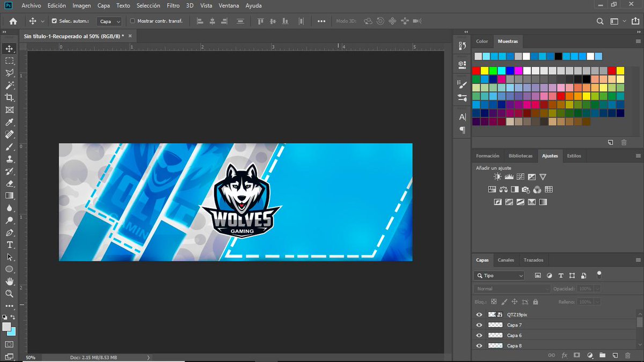Select the Magic Wand tool
This screenshot has width=644, height=362.
tap(9, 85)
